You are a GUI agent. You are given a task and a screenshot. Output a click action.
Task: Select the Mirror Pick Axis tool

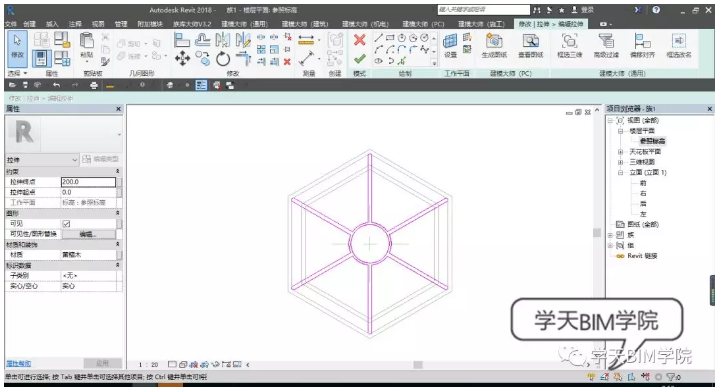[x=223, y=40]
